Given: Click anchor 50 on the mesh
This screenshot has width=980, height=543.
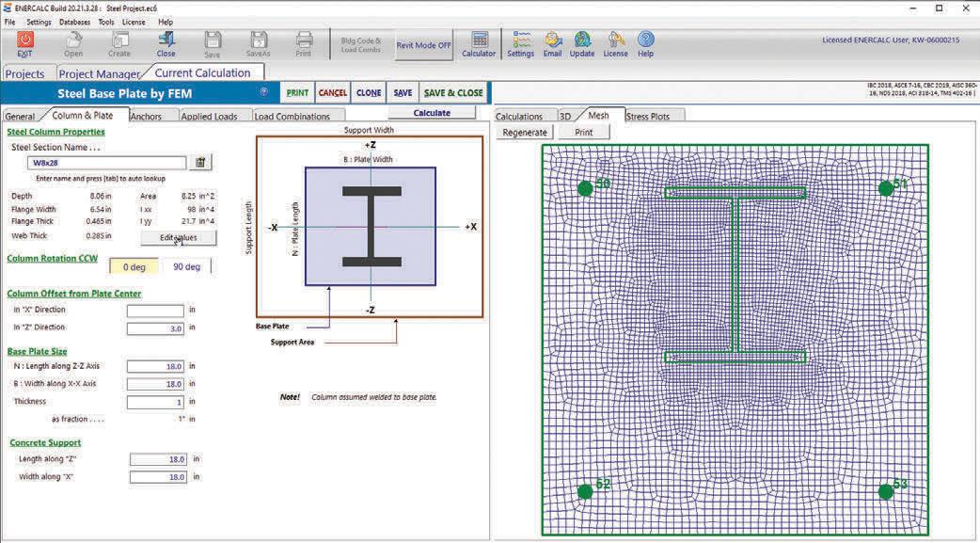Looking at the screenshot, I should click(585, 188).
